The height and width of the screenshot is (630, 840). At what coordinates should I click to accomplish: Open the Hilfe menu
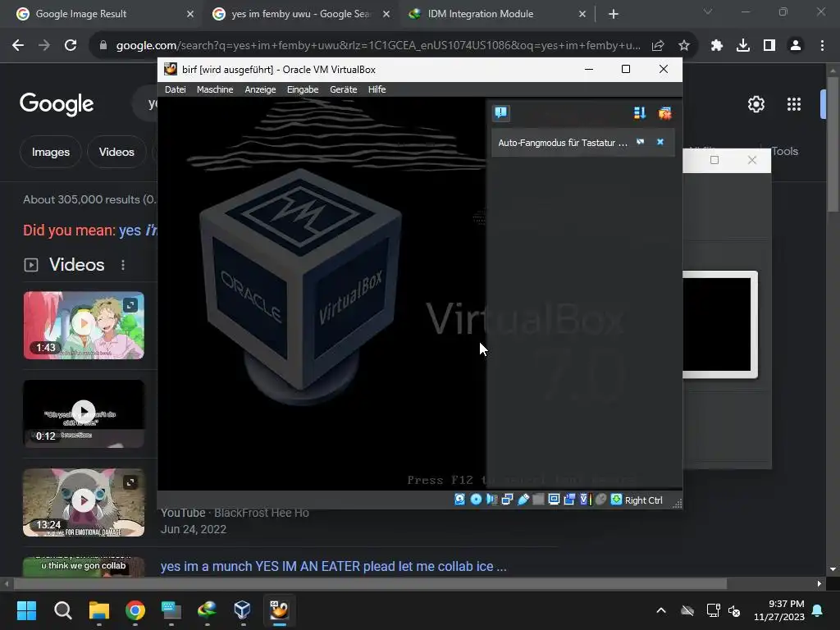[377, 89]
